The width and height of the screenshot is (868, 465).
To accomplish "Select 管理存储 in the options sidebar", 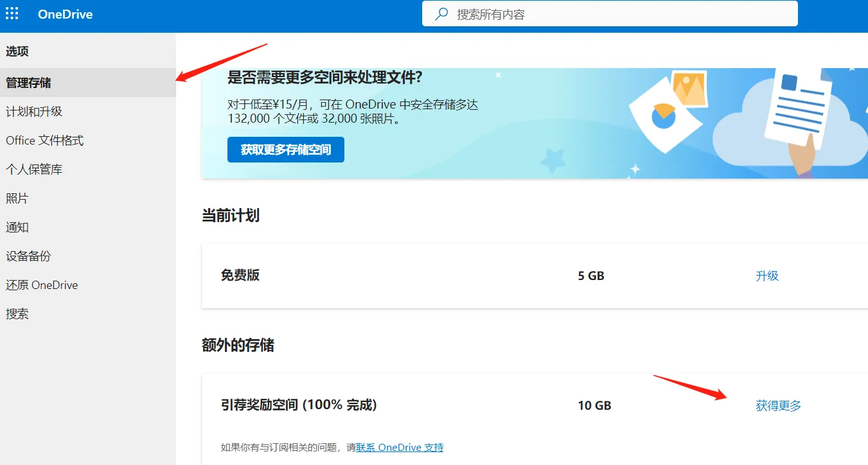I will pyautogui.click(x=87, y=83).
